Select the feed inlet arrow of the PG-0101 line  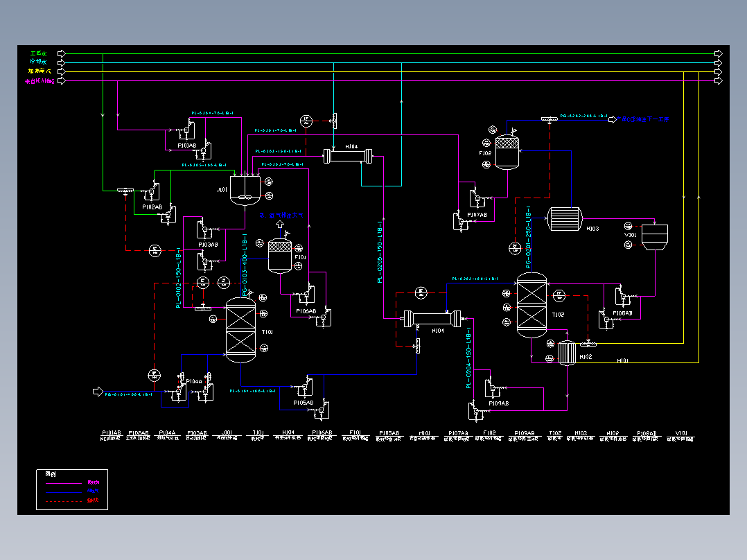pyautogui.click(x=98, y=392)
